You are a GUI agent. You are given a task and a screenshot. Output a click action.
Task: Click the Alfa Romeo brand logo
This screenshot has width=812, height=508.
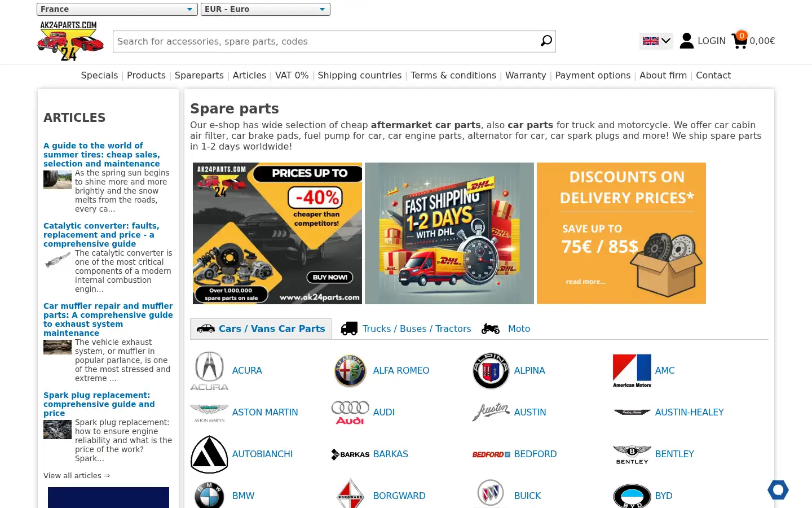click(x=350, y=371)
